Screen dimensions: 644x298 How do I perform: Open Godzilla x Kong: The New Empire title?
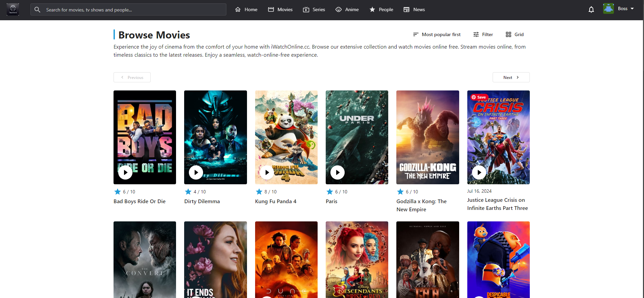[421, 205]
